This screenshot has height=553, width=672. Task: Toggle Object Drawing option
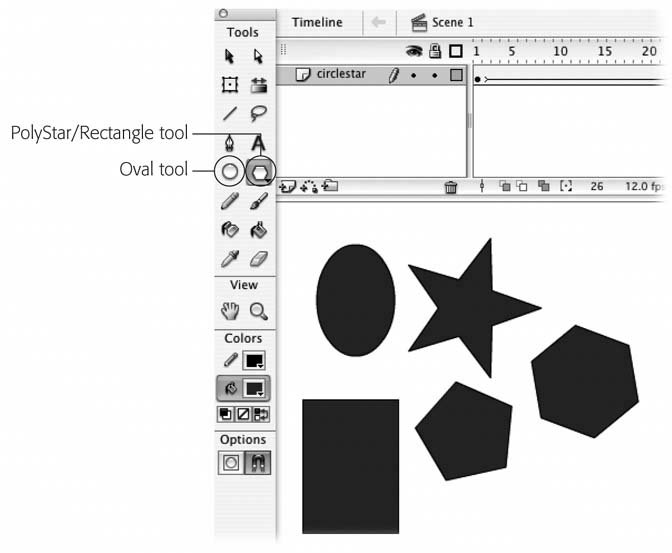point(231,463)
